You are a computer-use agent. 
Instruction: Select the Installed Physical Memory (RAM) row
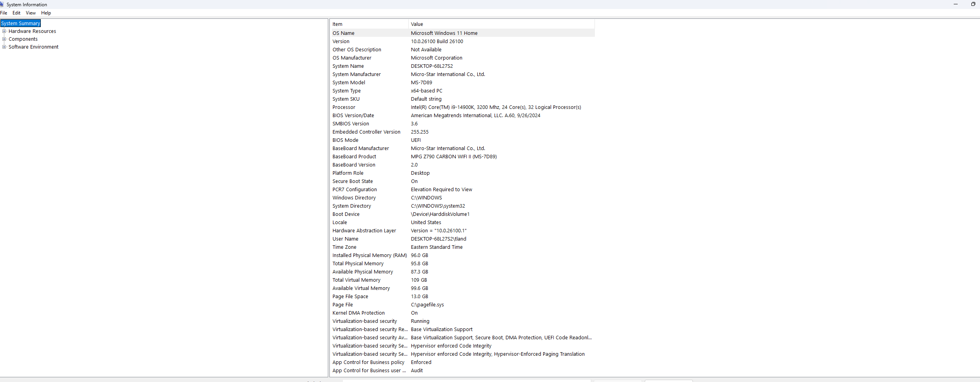pos(463,255)
